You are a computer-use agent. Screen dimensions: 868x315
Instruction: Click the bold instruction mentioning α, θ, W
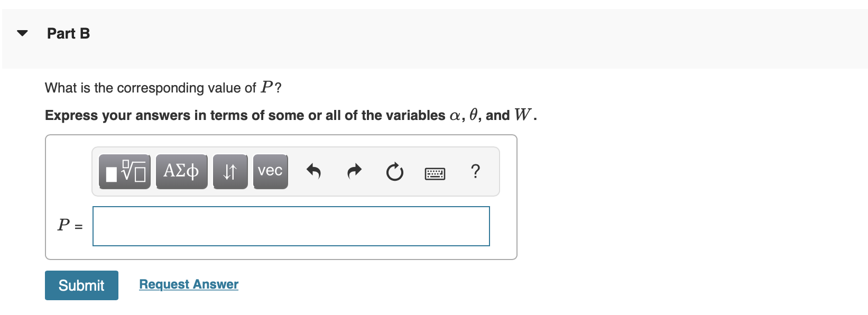pos(291,115)
